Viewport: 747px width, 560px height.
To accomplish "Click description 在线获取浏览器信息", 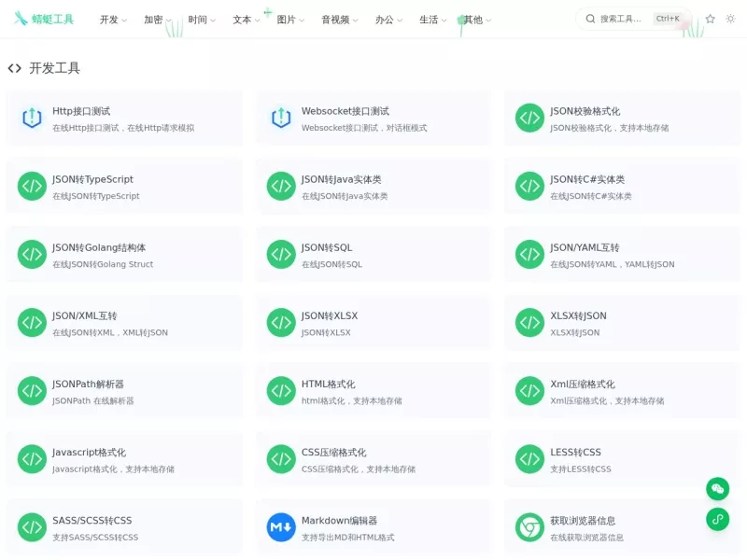I will (x=587, y=538).
